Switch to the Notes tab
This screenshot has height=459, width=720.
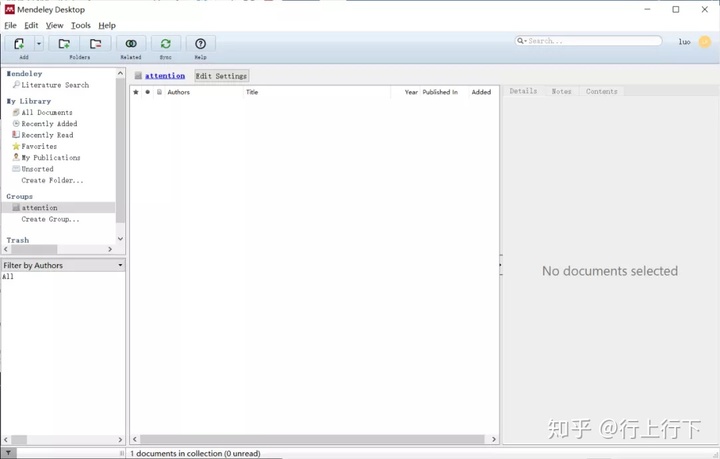[561, 91]
